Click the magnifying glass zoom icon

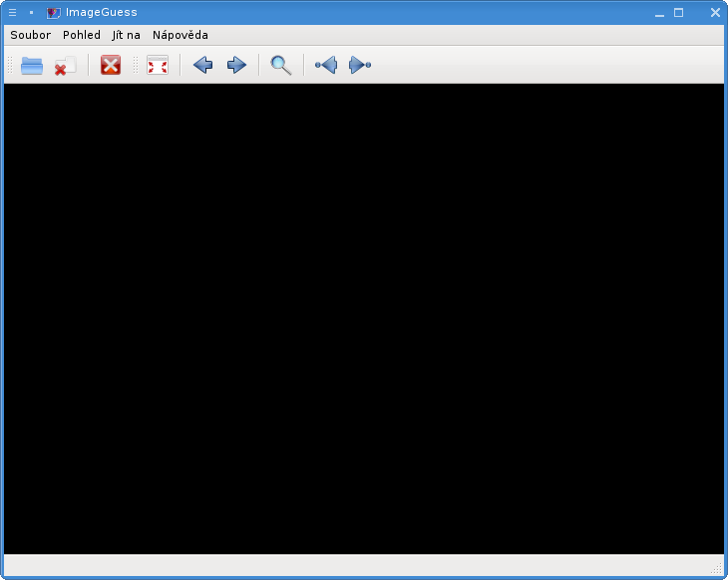[281, 66]
